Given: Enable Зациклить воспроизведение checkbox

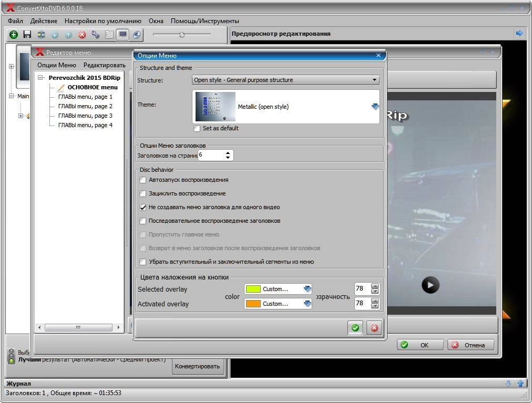Looking at the screenshot, I should [x=143, y=194].
